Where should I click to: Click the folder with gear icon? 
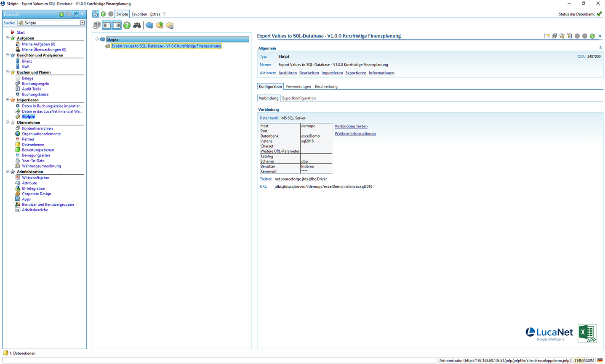(170, 25)
